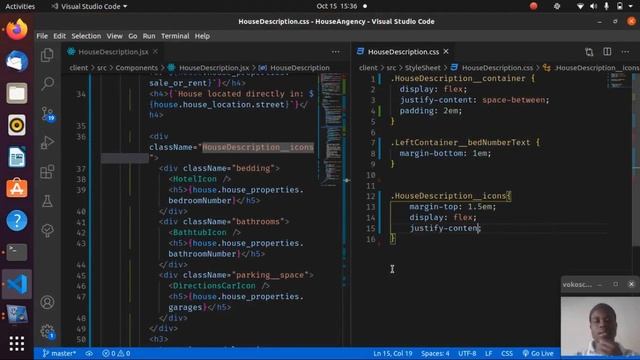Start Go Live server from the status bar
The image size is (640, 360).
(x=538, y=353)
